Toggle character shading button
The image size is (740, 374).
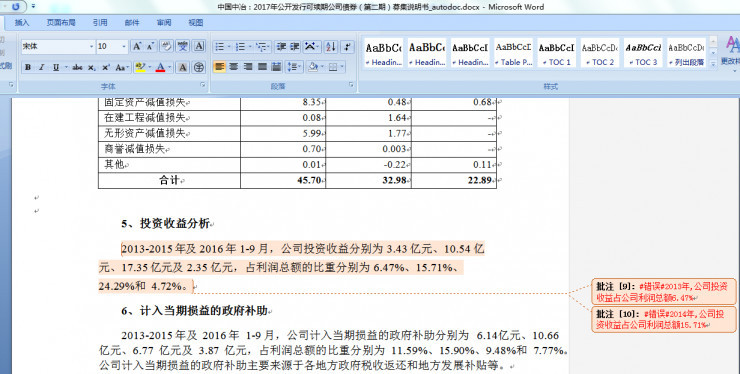pos(183,68)
